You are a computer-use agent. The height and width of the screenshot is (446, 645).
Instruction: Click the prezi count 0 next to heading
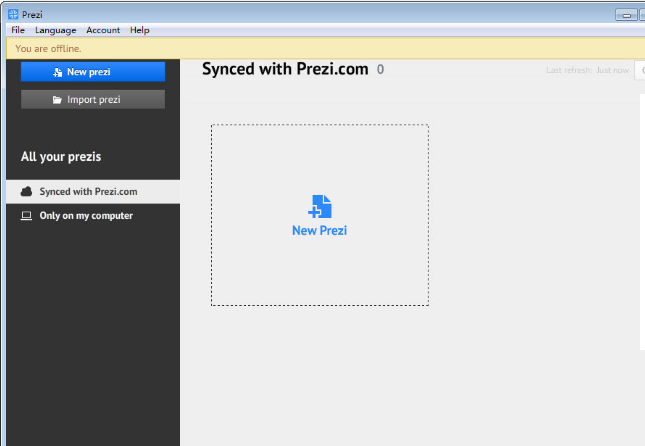pyautogui.click(x=381, y=70)
